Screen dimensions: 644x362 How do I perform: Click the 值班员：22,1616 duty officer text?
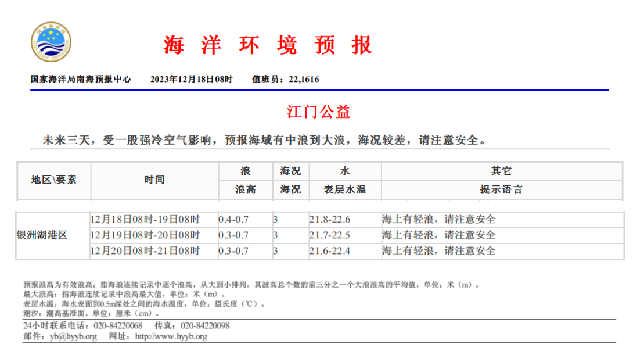click(x=286, y=80)
